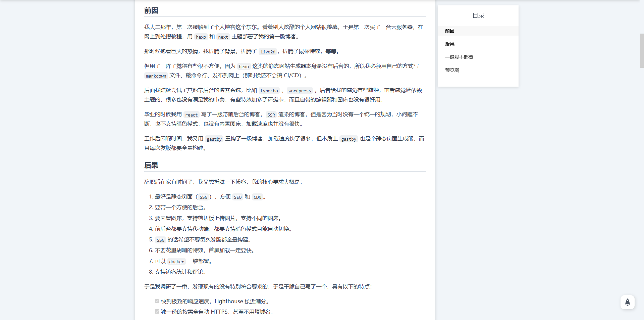Image resolution: width=644 pixels, height=320 pixels.
Task: Click the 'SSR' inline code tag
Action: pyautogui.click(x=271, y=115)
